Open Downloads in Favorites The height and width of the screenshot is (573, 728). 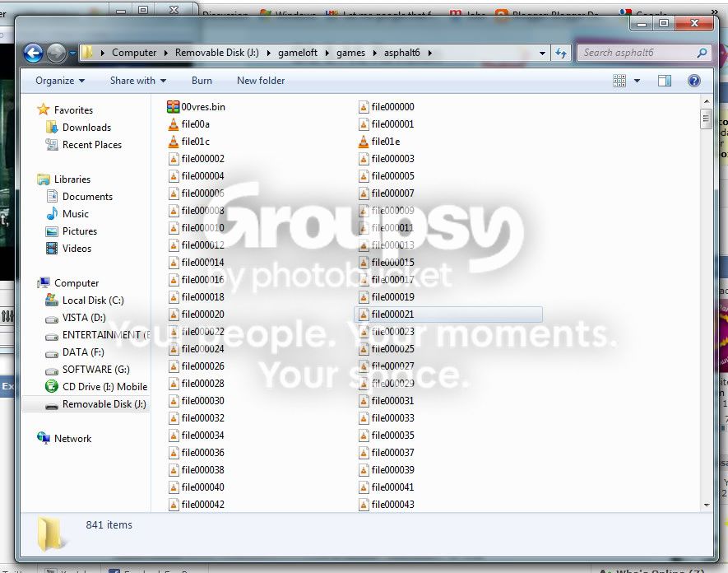pyautogui.click(x=86, y=128)
